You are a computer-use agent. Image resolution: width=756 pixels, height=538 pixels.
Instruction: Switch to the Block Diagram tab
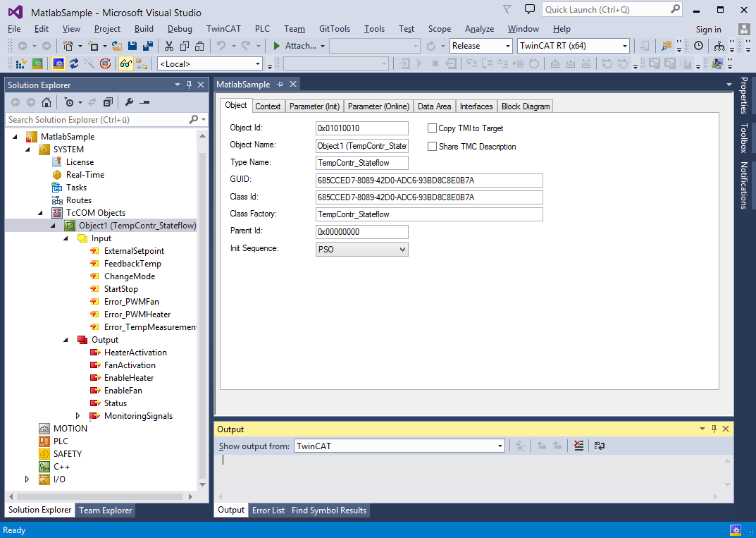526,106
